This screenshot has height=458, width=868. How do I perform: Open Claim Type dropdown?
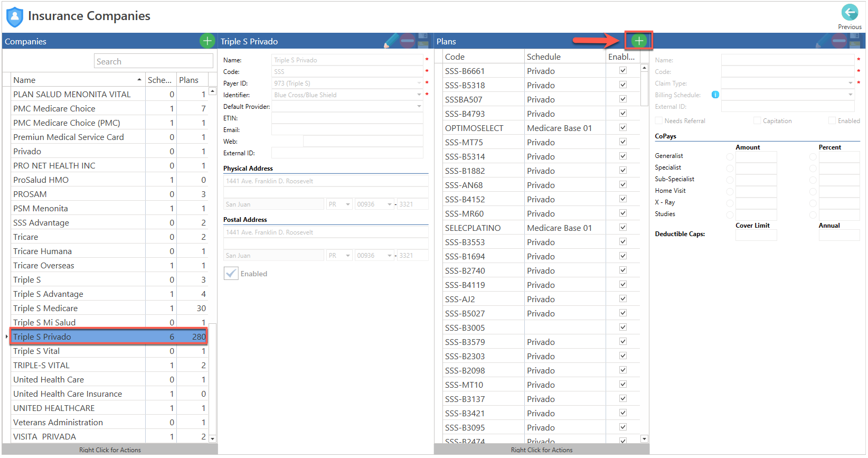[851, 83]
